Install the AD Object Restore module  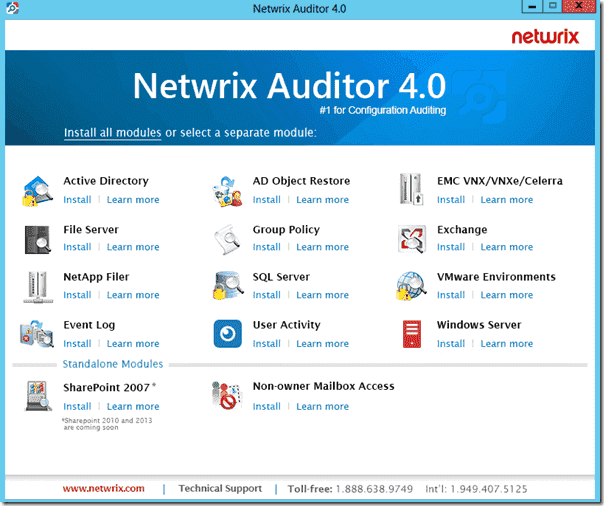267,200
